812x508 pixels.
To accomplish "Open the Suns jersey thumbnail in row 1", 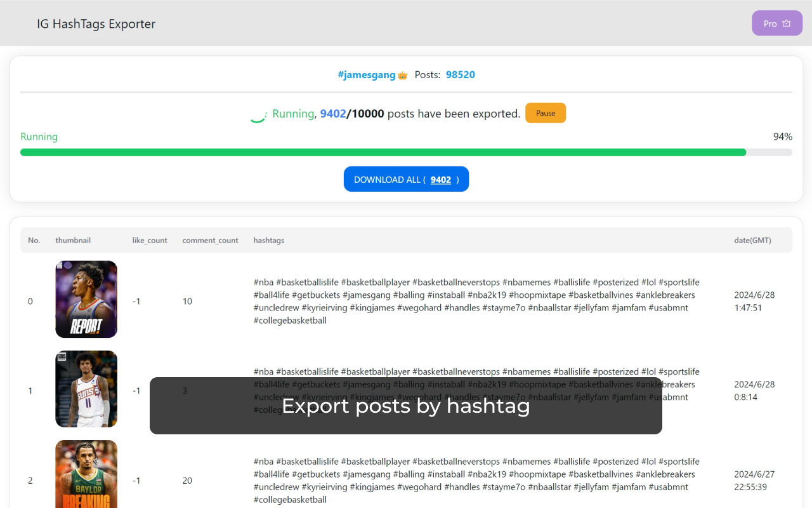I will [86, 389].
